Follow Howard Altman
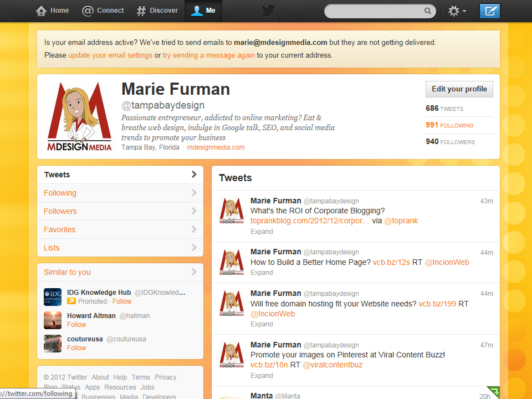The width and height of the screenshot is (532, 399). (x=76, y=325)
